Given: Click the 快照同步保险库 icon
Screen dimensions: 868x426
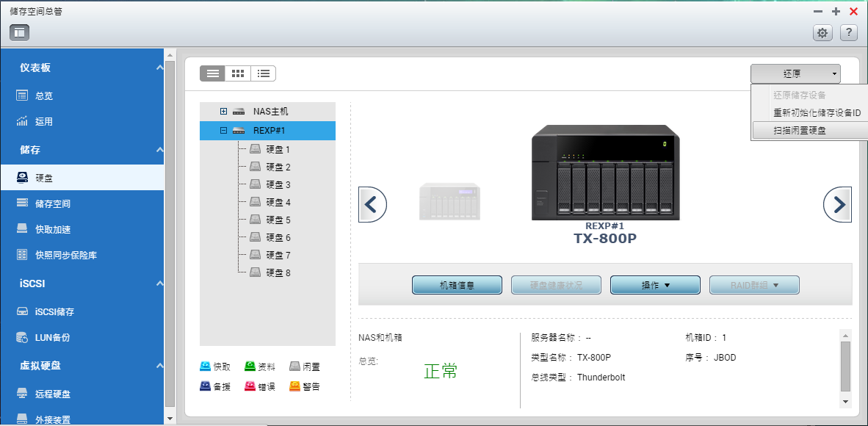Looking at the screenshot, I should tap(22, 255).
